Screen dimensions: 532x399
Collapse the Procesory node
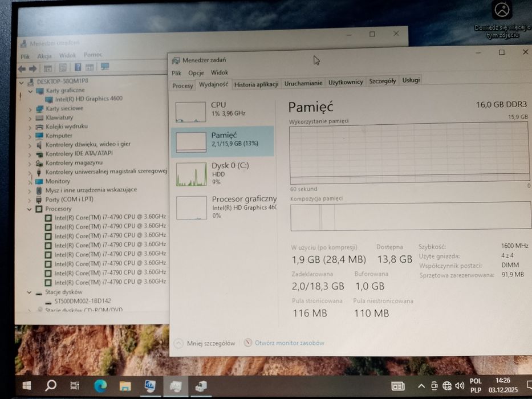[x=30, y=209]
